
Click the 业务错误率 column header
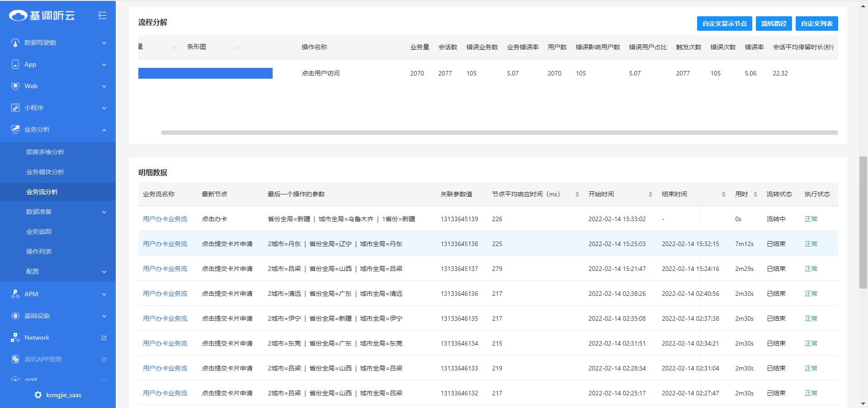click(x=523, y=47)
